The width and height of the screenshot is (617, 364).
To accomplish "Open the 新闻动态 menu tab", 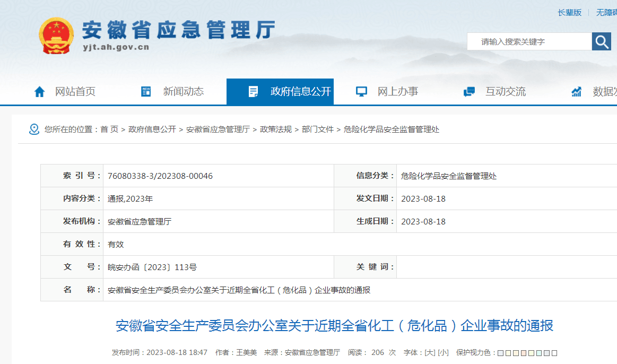I will point(183,92).
